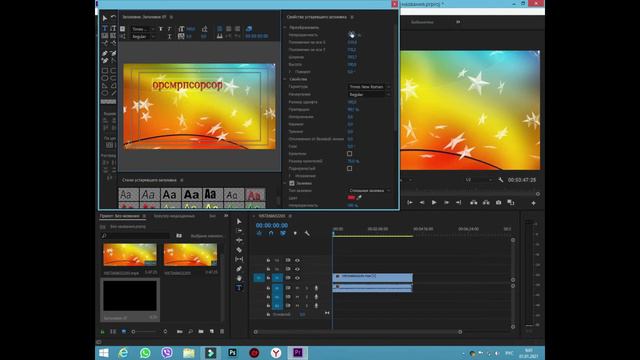640x360 pixels.
Task: Open Photoshop from the Windows taskbar
Action: [233, 353]
